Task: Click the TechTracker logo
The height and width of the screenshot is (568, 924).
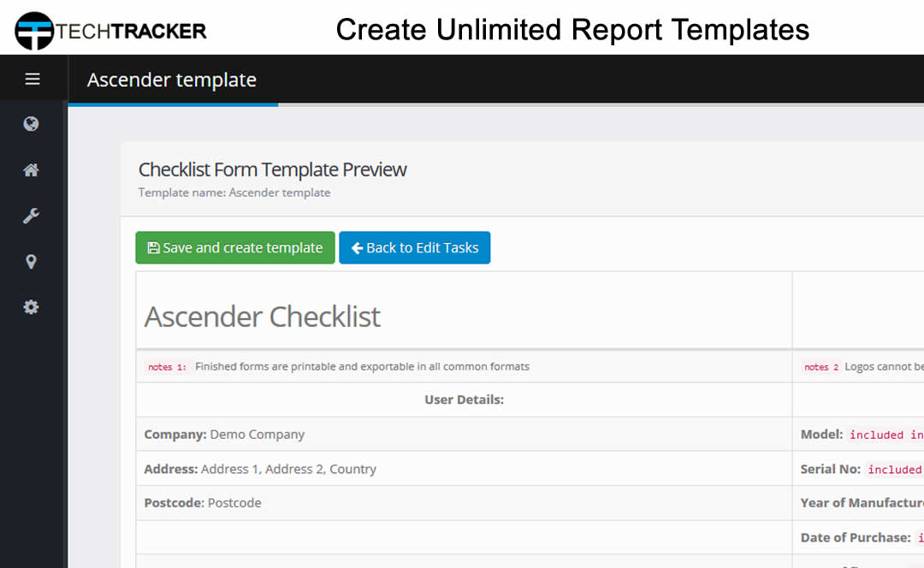Action: tap(110, 31)
